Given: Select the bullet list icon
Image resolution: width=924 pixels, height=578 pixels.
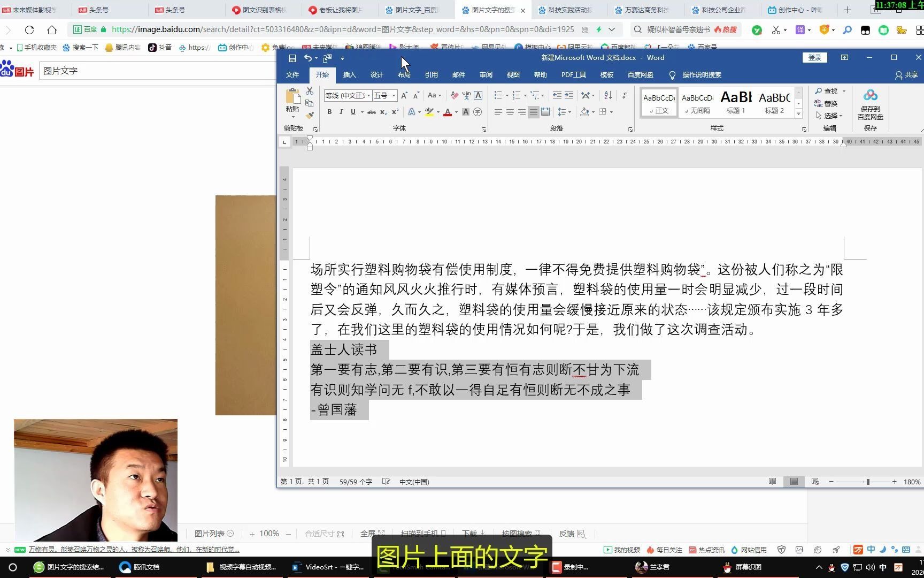Looking at the screenshot, I should pos(497,95).
